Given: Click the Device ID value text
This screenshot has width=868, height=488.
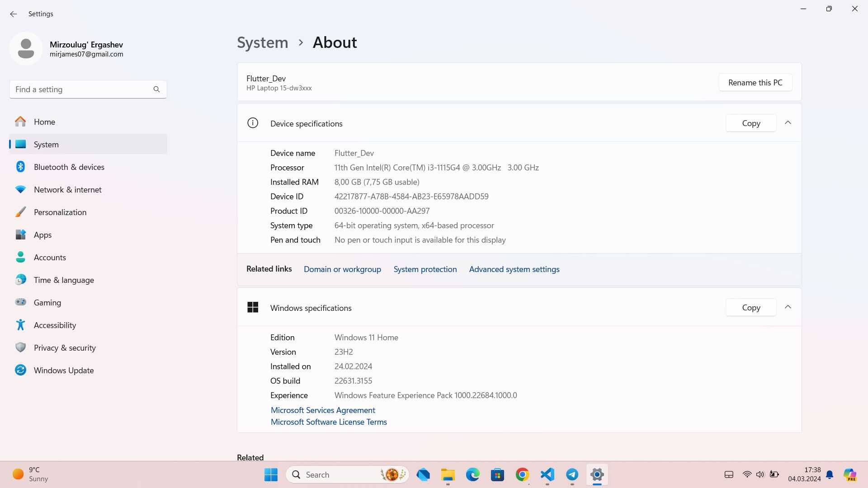Looking at the screenshot, I should 411,197.
